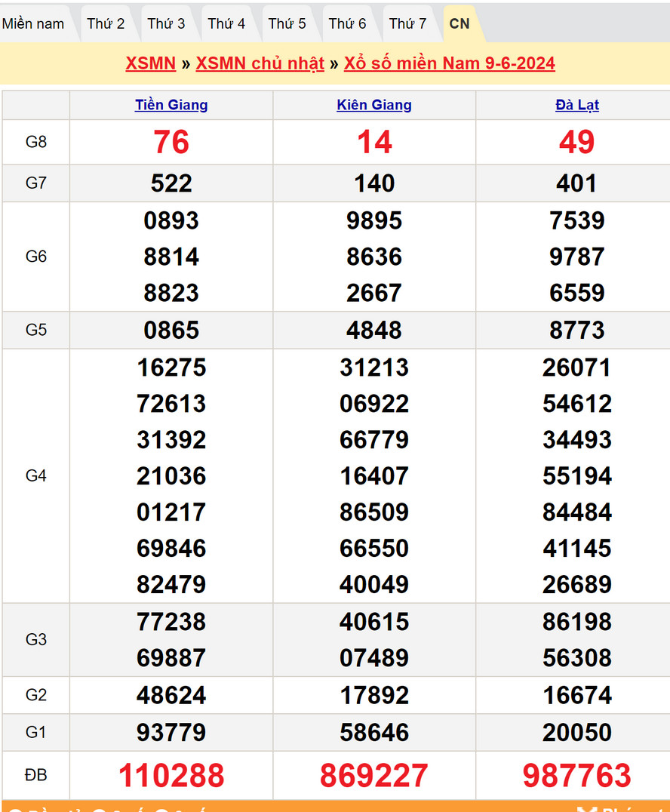This screenshot has width=670, height=812.
Task: Click the CN Sunday tab
Action: pos(459,23)
